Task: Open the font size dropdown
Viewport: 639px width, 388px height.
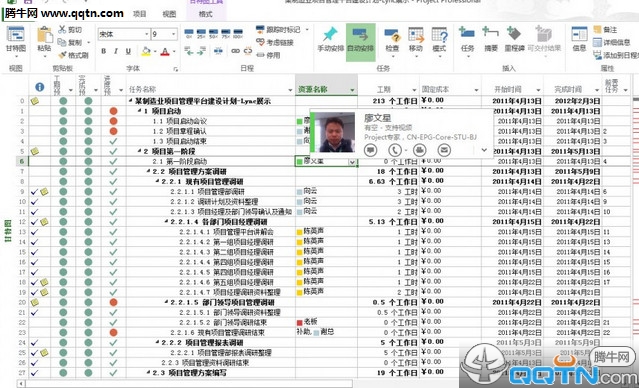Action: (174, 34)
